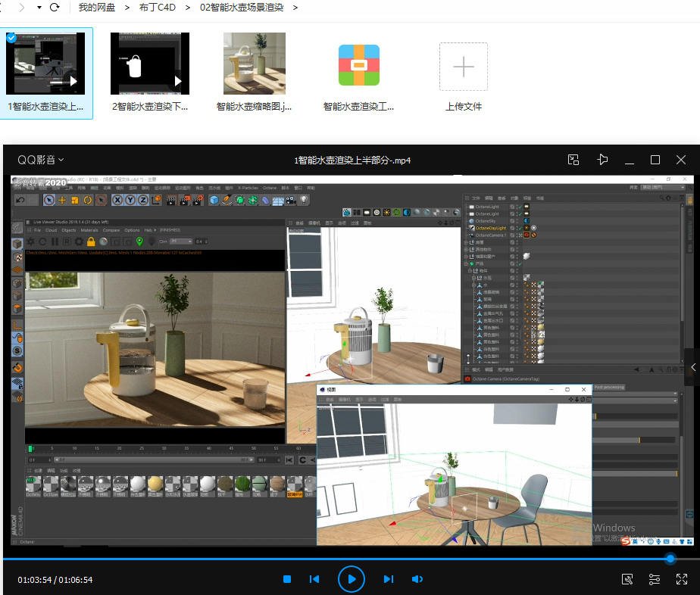Click the video progress slider handle
Viewport: 700px width, 595px height.
tap(670, 559)
